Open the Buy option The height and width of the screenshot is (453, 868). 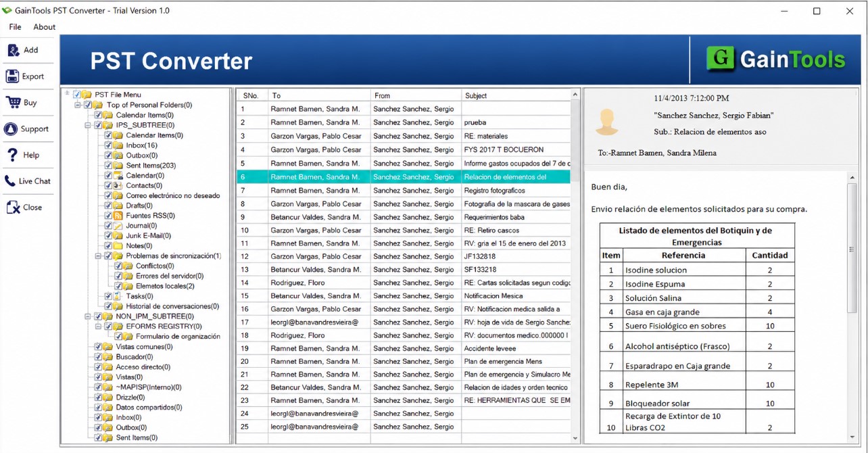[27, 103]
